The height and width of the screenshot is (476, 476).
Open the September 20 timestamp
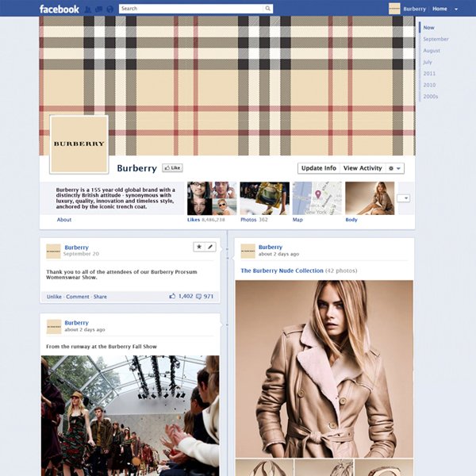81,254
